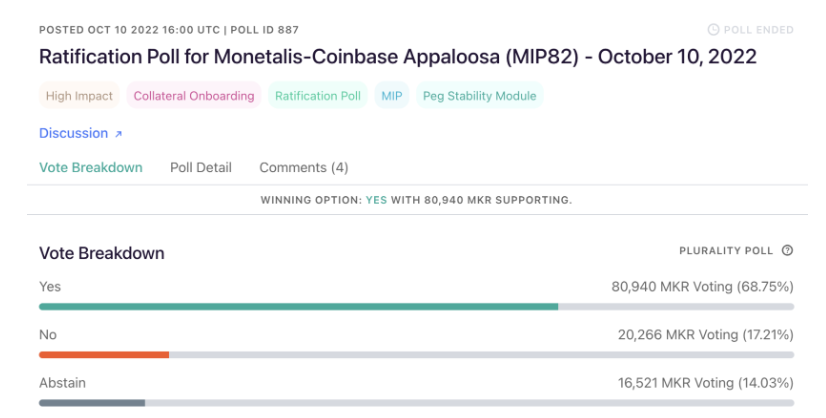The height and width of the screenshot is (418, 826).
Task: Click the 80,940 MKR Voting (68.75%) figure
Action: coord(702,287)
